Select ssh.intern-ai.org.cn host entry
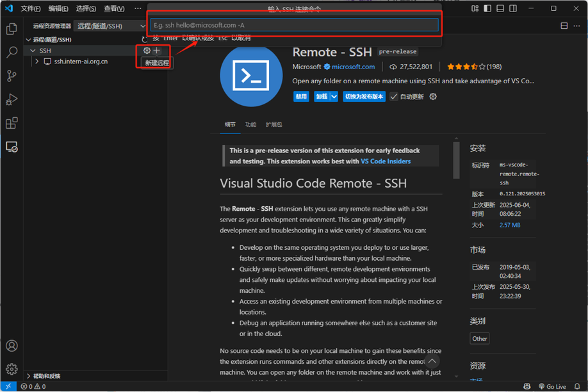The width and height of the screenshot is (588, 392). point(81,61)
